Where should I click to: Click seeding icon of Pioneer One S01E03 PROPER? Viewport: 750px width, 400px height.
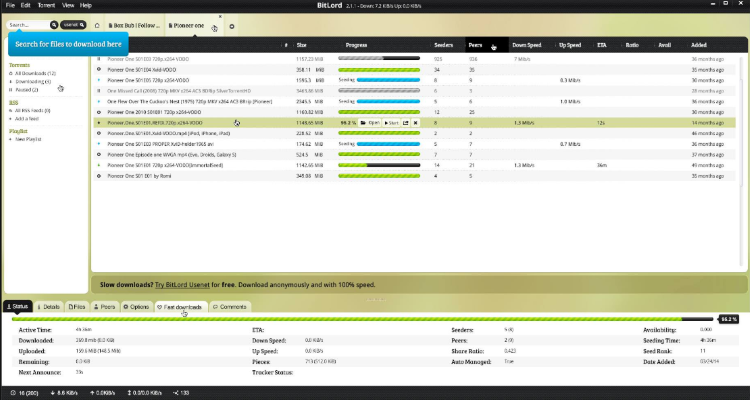click(99, 144)
